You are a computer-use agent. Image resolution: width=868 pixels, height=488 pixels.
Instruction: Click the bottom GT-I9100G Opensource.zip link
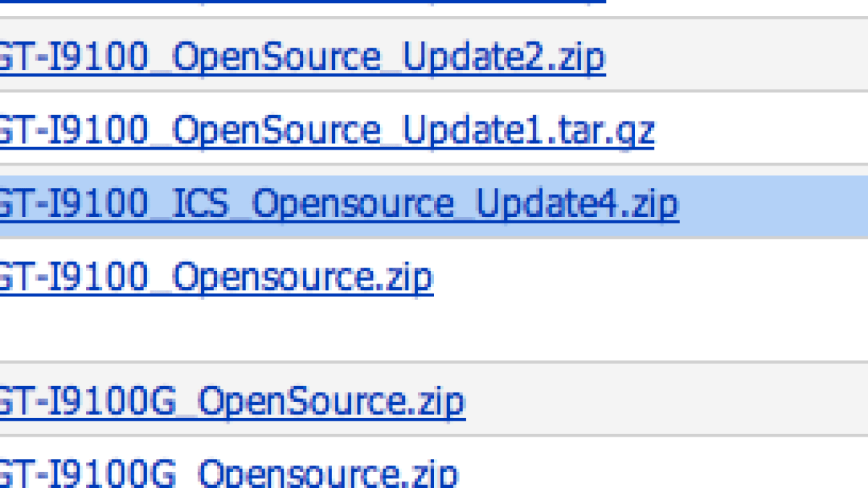pos(229,473)
